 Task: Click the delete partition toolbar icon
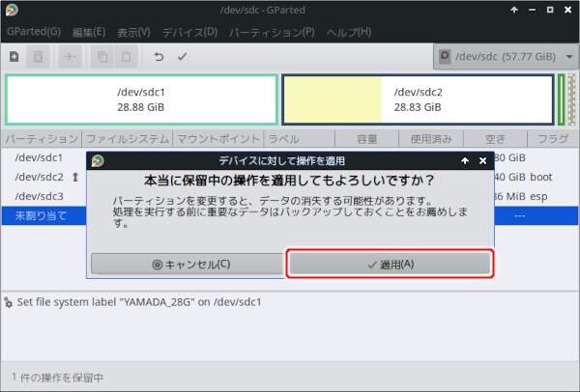point(38,57)
